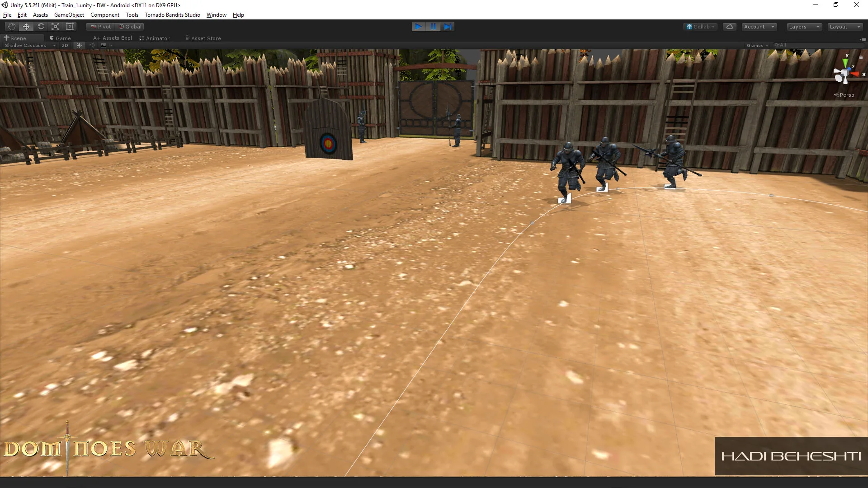The image size is (868, 488).
Task: Select the Rect transform tool
Action: [70, 27]
